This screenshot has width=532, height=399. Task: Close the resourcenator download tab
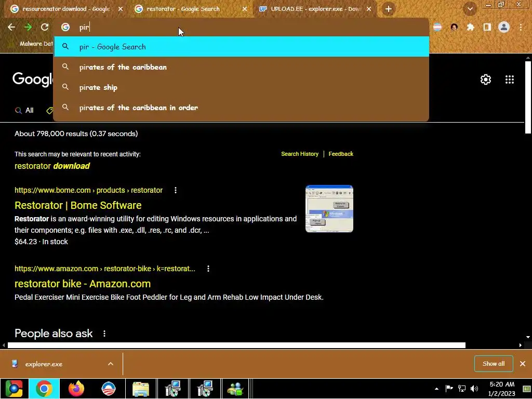[121, 9]
